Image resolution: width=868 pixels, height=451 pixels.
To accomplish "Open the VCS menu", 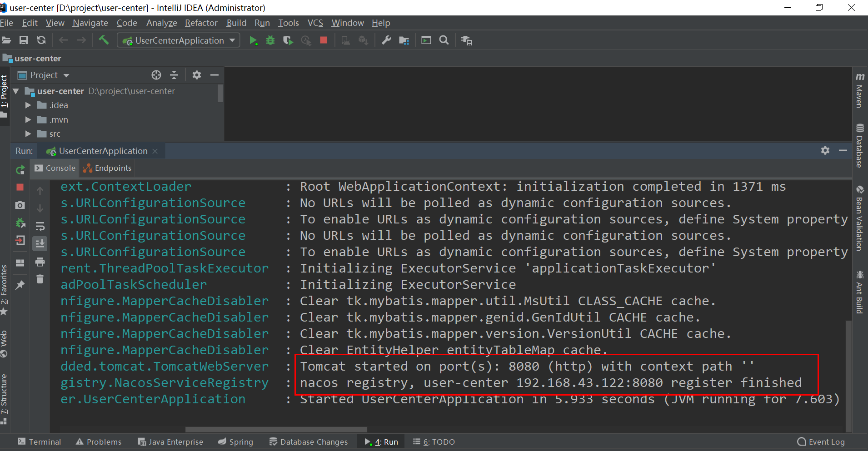I will tap(315, 23).
